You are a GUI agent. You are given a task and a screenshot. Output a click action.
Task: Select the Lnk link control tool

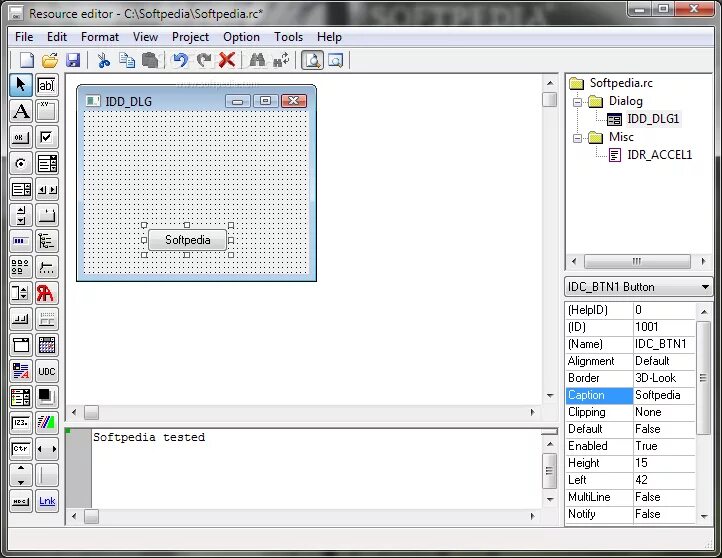47,501
